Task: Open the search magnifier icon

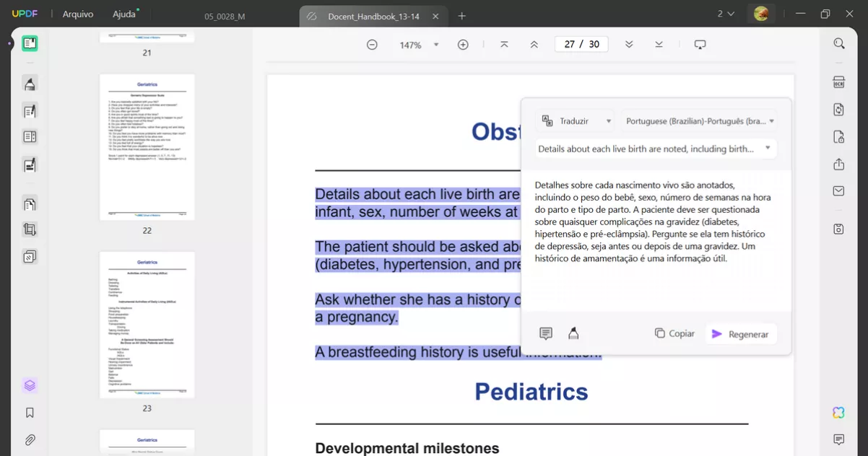Action: 838,43
